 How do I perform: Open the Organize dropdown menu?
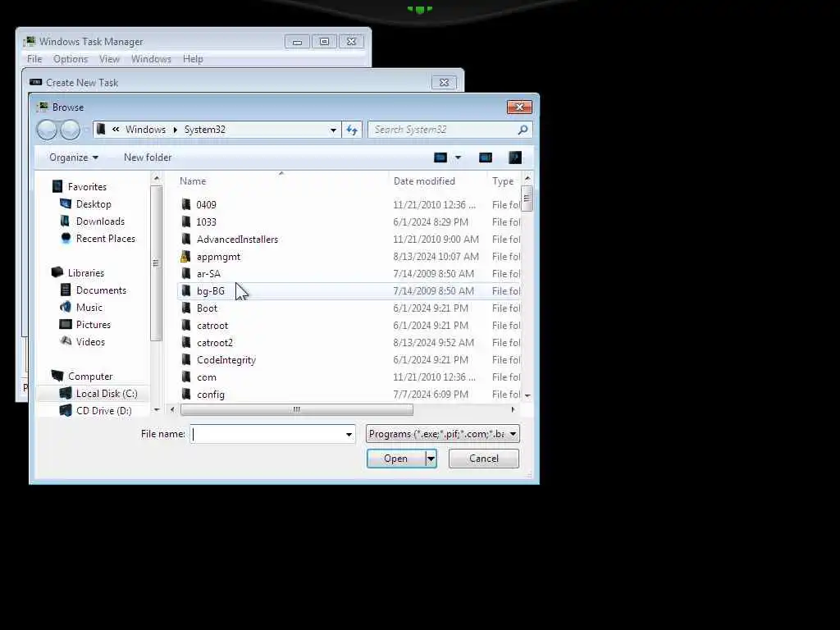[x=73, y=157]
